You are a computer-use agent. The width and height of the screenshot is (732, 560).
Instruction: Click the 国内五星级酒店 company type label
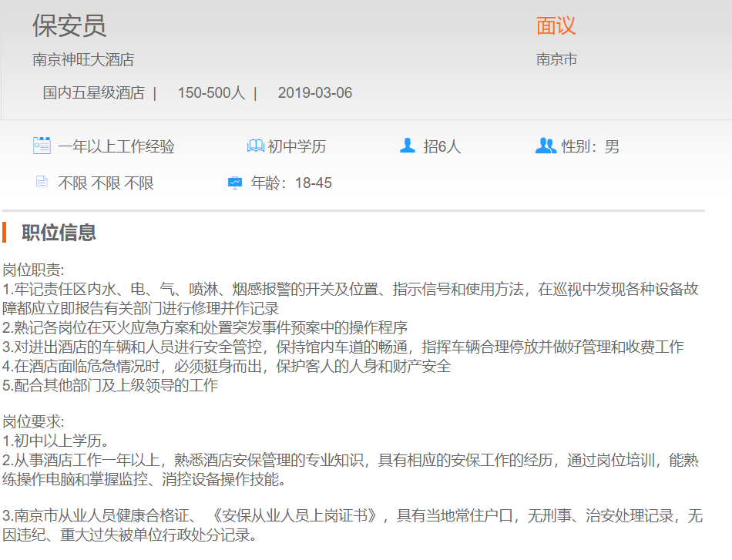[x=93, y=93]
